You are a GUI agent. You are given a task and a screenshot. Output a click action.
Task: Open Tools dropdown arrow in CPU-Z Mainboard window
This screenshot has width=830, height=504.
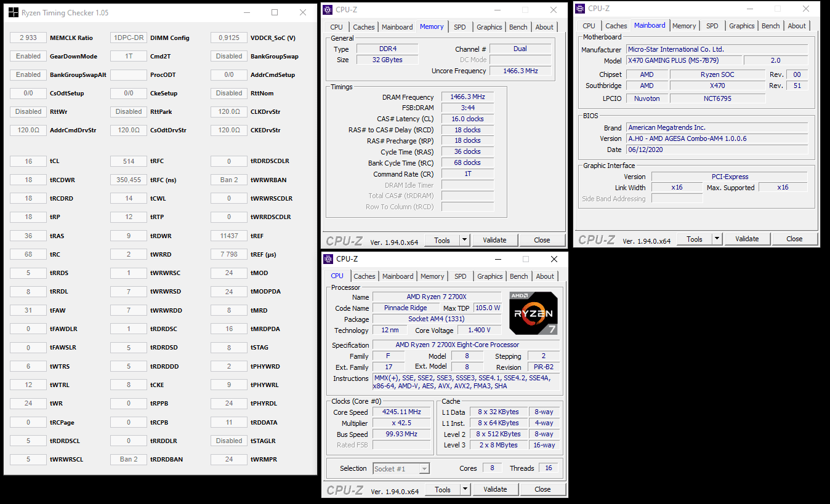point(717,239)
